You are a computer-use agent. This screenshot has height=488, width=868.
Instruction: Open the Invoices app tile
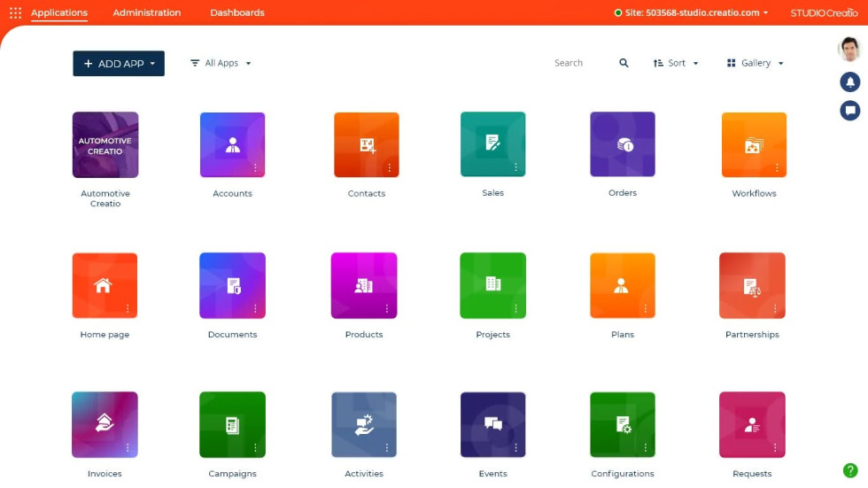click(105, 424)
